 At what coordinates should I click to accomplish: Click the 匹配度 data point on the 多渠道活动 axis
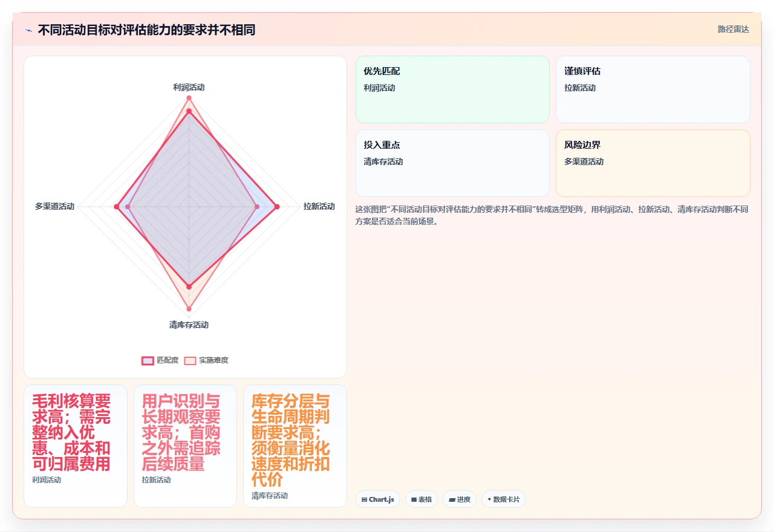point(116,207)
